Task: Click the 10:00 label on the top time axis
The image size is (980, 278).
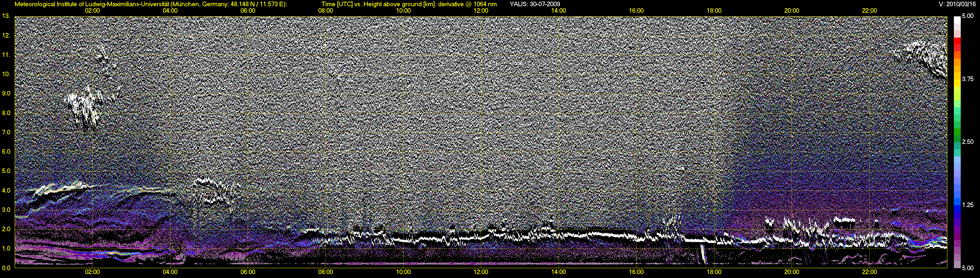Action: pos(403,11)
